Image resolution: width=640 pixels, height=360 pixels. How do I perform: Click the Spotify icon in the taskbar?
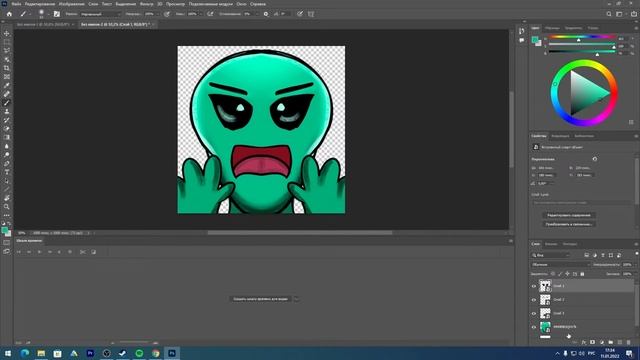[139, 353]
